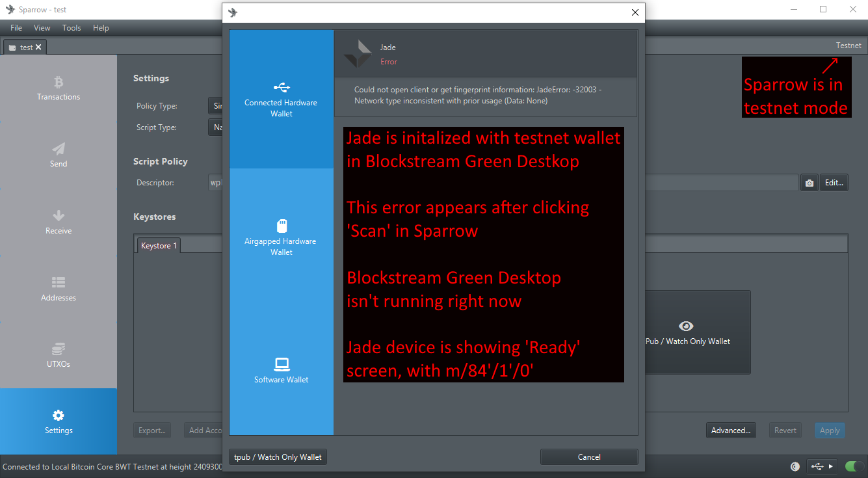View the UTXOs panel
Screen dimensions: 868x478
[58, 355]
